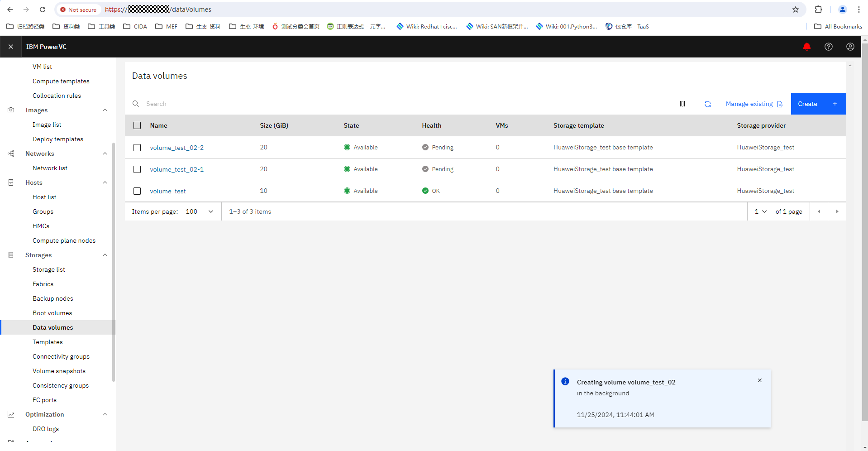Open Storage list in sidebar

pos(49,269)
